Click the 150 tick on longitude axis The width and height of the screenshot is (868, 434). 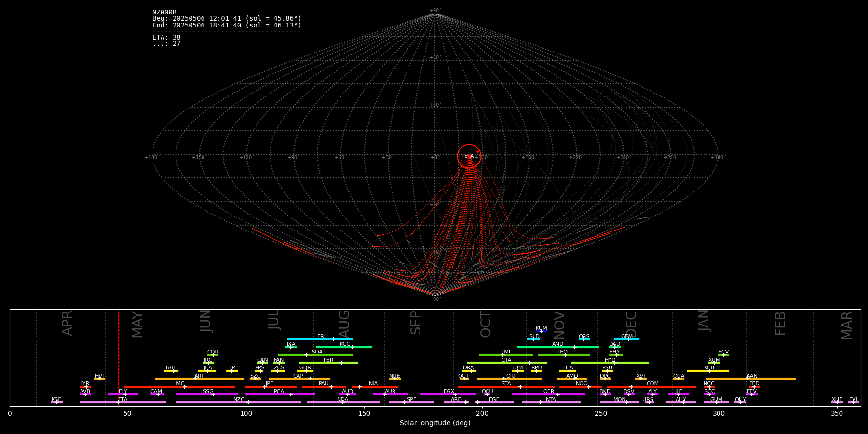pos(364,413)
